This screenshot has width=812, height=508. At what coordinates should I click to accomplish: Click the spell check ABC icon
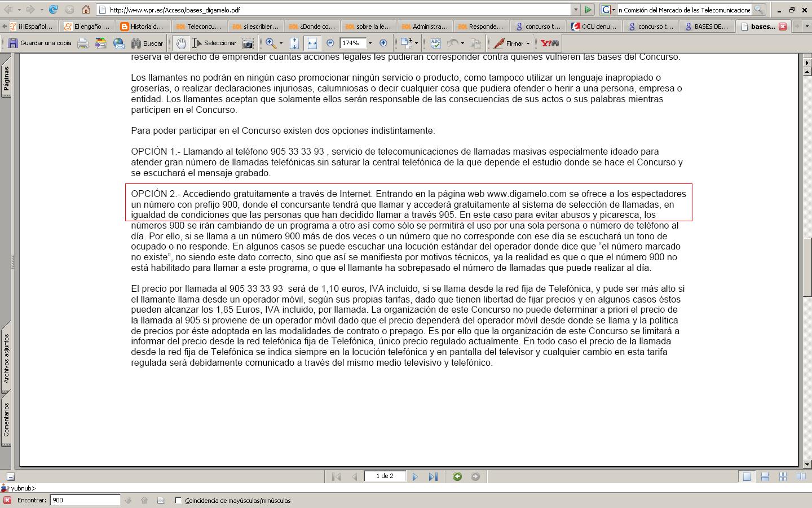coord(435,43)
